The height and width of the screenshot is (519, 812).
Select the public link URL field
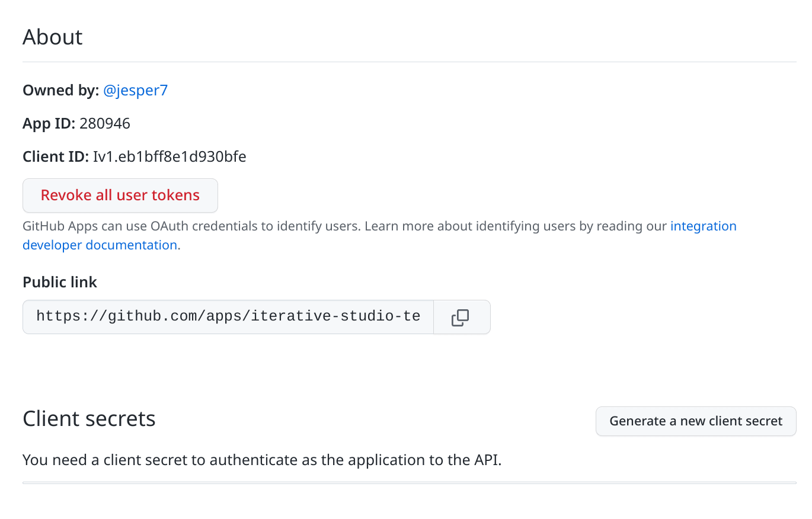[x=228, y=317]
